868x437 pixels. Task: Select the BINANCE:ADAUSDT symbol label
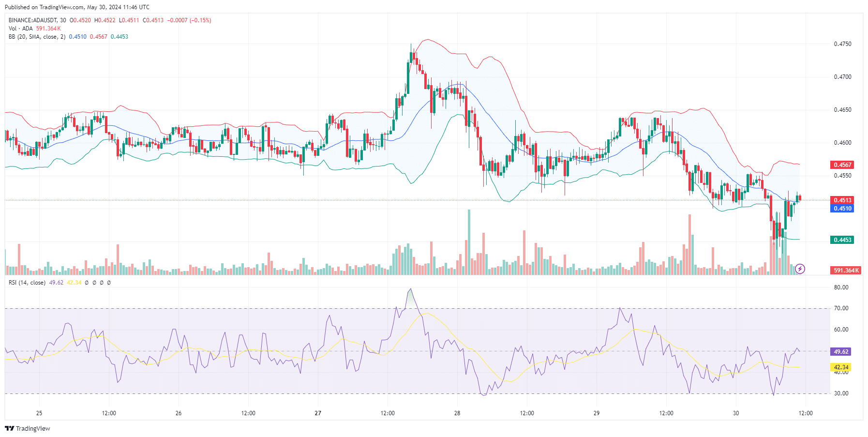[32, 20]
